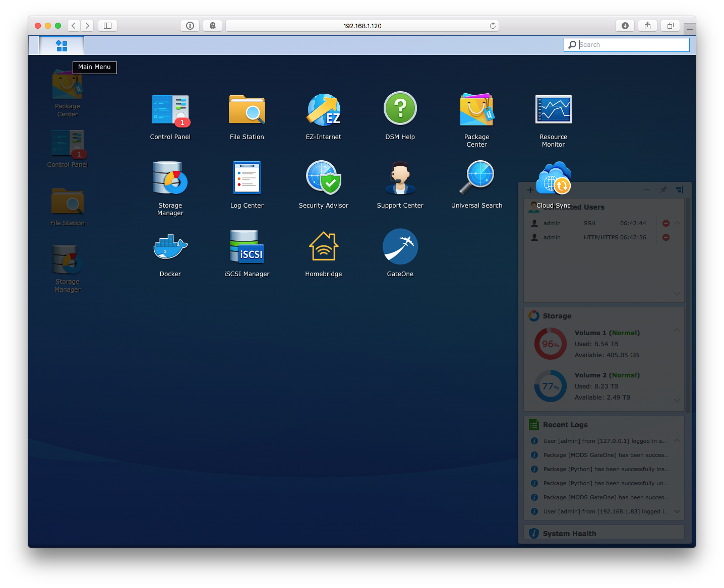Select the Volume 2 77% usage ring

click(551, 386)
